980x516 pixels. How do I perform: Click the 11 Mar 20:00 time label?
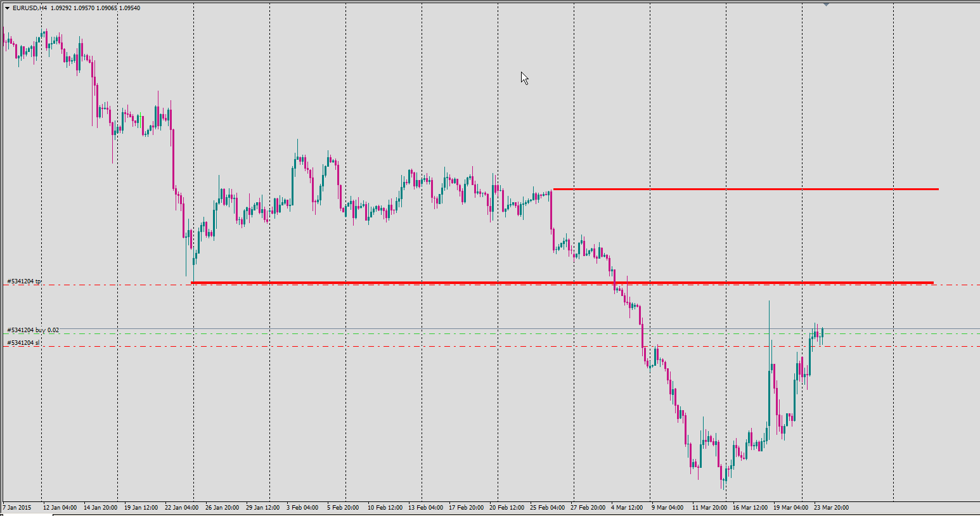pyautogui.click(x=709, y=507)
